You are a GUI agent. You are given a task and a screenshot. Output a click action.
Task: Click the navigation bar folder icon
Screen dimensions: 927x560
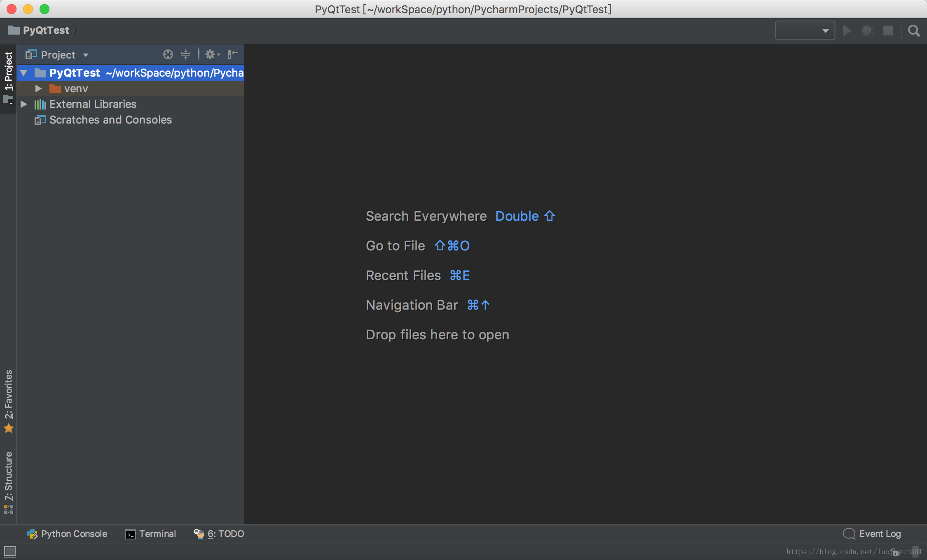pos(14,30)
